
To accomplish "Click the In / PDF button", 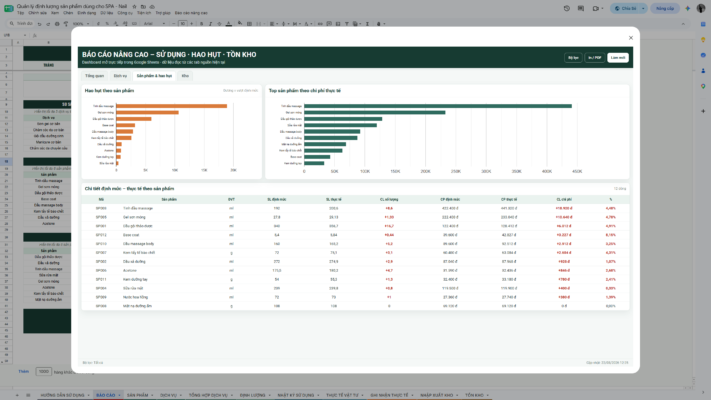I will (x=594, y=58).
